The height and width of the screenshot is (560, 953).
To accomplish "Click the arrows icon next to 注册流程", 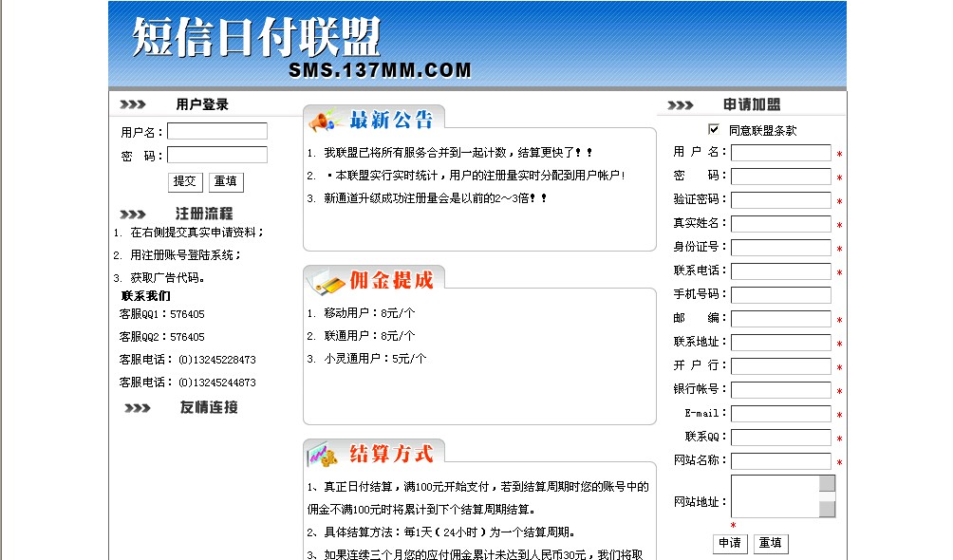I will coord(133,214).
